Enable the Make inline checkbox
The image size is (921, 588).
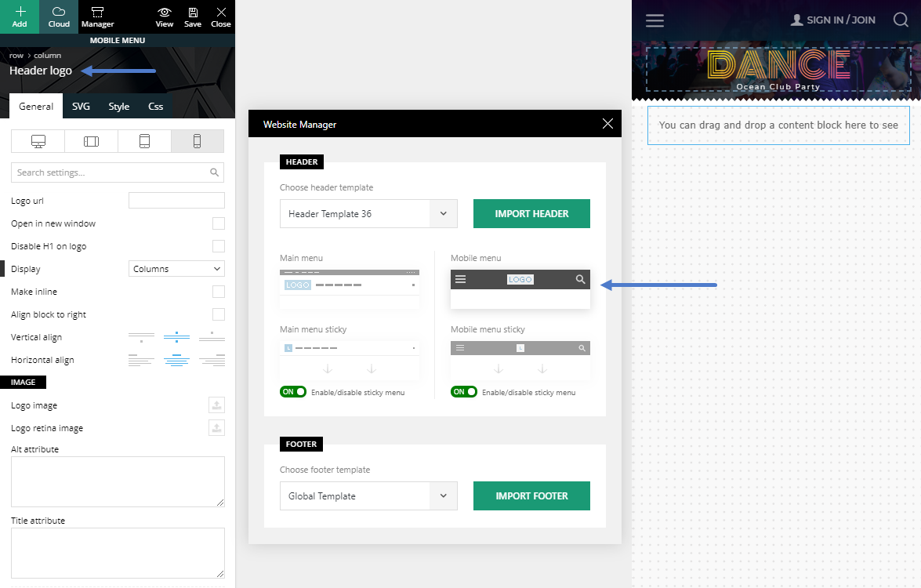[x=219, y=292]
